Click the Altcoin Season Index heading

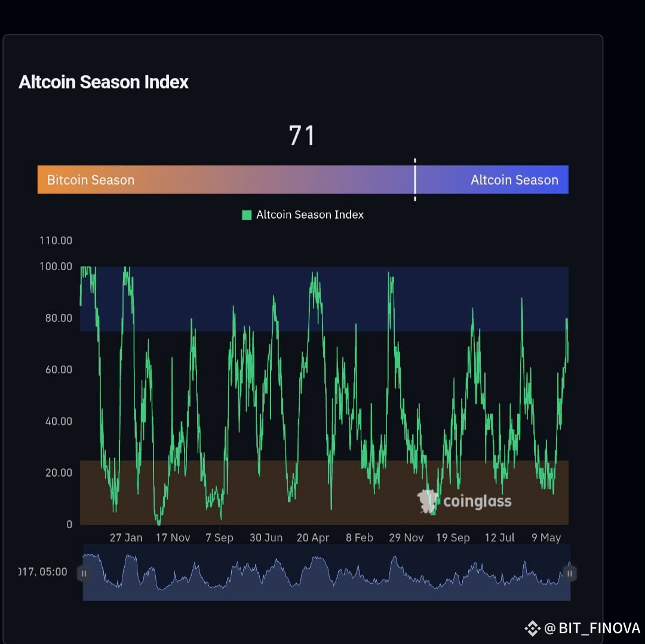click(x=103, y=82)
